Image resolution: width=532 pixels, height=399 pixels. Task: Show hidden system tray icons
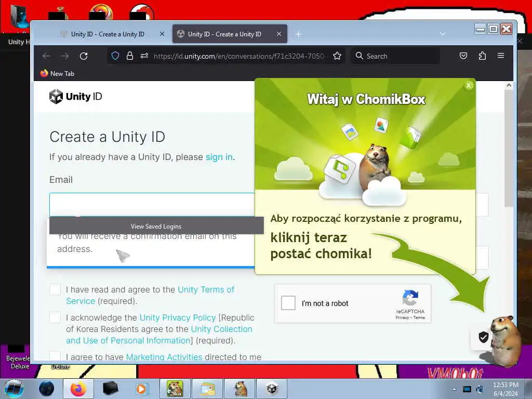pos(454,389)
